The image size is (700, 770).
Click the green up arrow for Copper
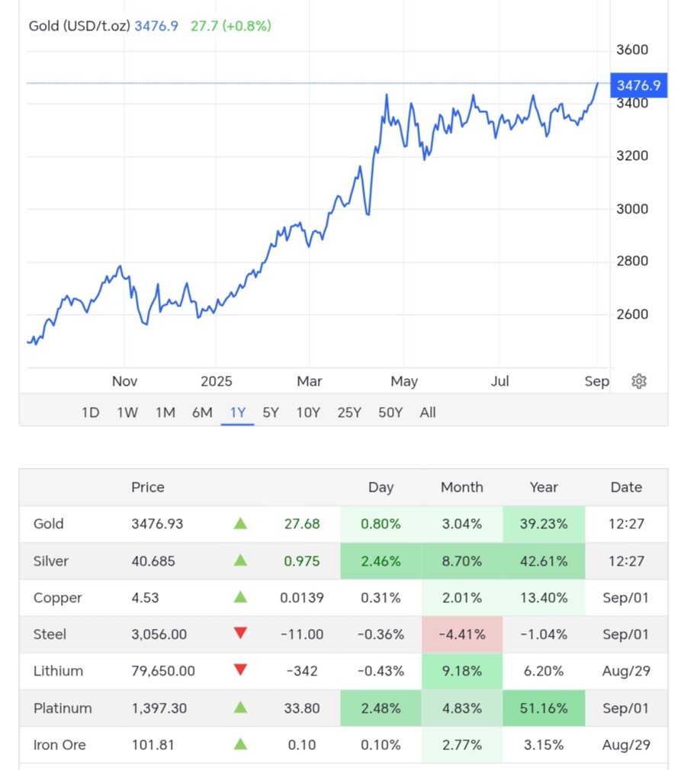coord(241,598)
